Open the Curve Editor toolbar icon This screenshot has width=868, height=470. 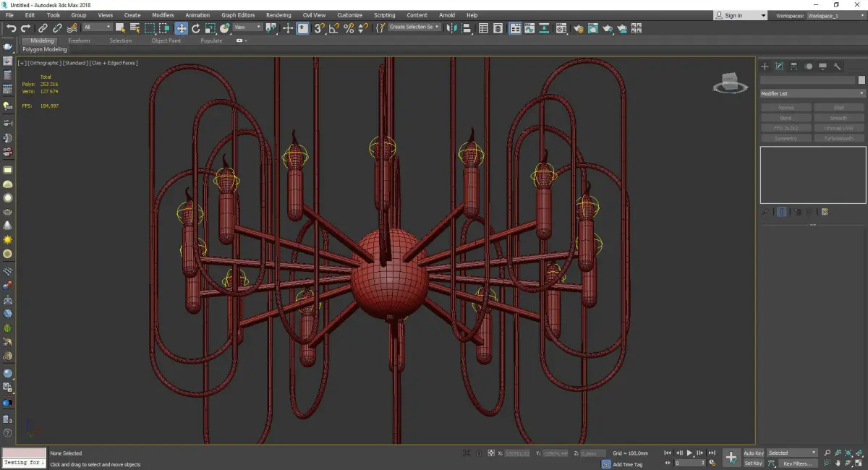tap(530, 28)
